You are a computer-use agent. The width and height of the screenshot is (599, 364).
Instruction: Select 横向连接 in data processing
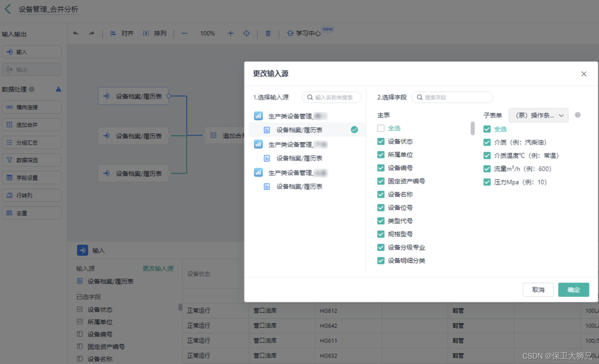(x=32, y=107)
